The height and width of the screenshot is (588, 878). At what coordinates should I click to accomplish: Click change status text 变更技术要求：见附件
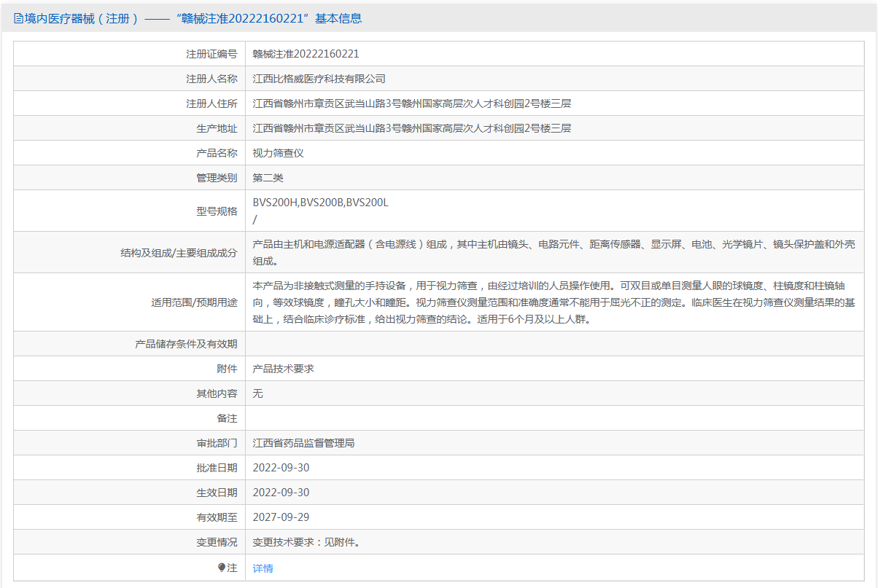pos(306,542)
